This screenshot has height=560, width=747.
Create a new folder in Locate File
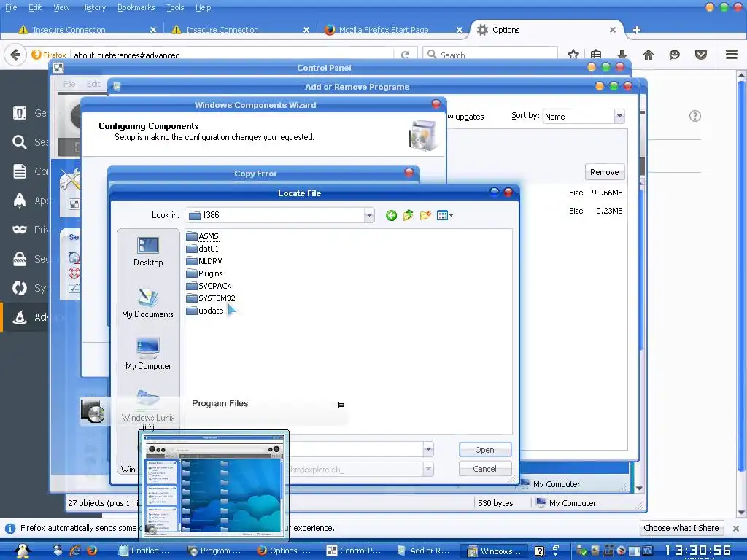pos(425,215)
